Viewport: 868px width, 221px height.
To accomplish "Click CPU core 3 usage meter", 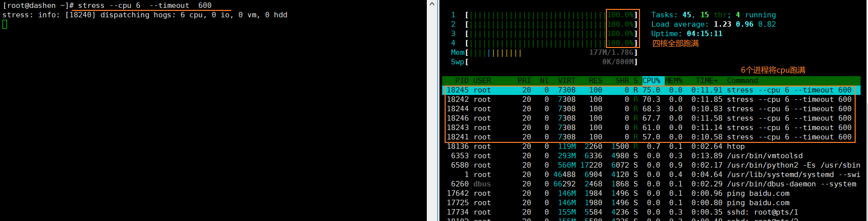I will tap(544, 34).
